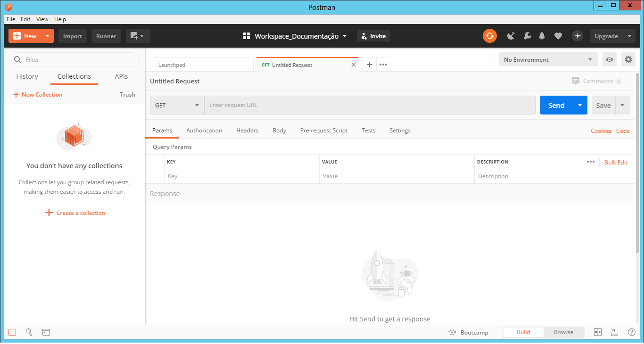Screen dimensions: 644x344
Task: Expand the GET method dropdown
Action: tap(177, 105)
